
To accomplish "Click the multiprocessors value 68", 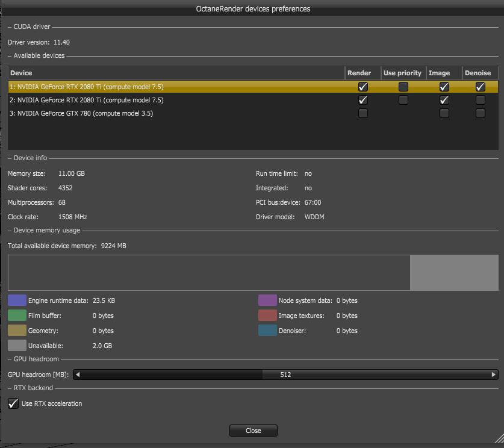I will 61,202.
